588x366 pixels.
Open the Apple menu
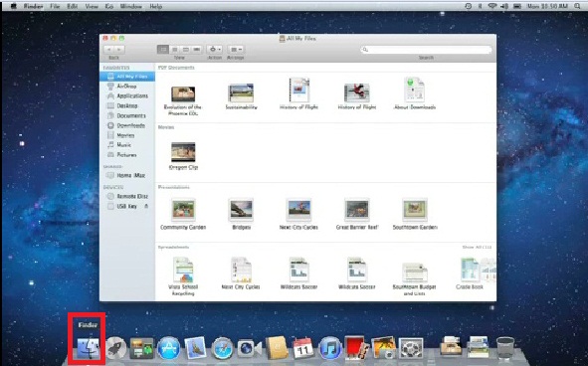[14, 6]
